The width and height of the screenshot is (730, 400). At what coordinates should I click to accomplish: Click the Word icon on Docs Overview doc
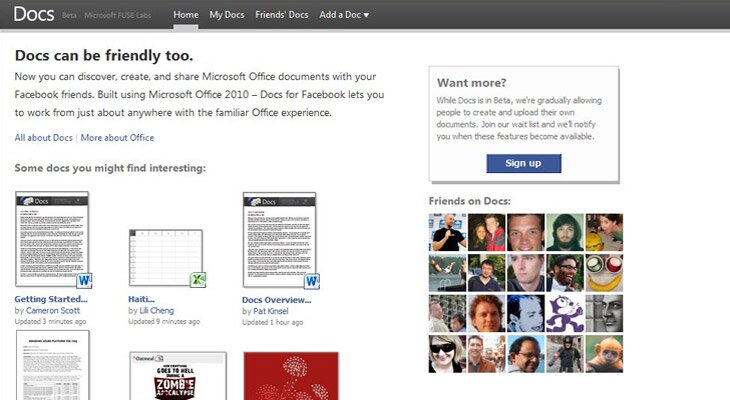tap(312, 281)
